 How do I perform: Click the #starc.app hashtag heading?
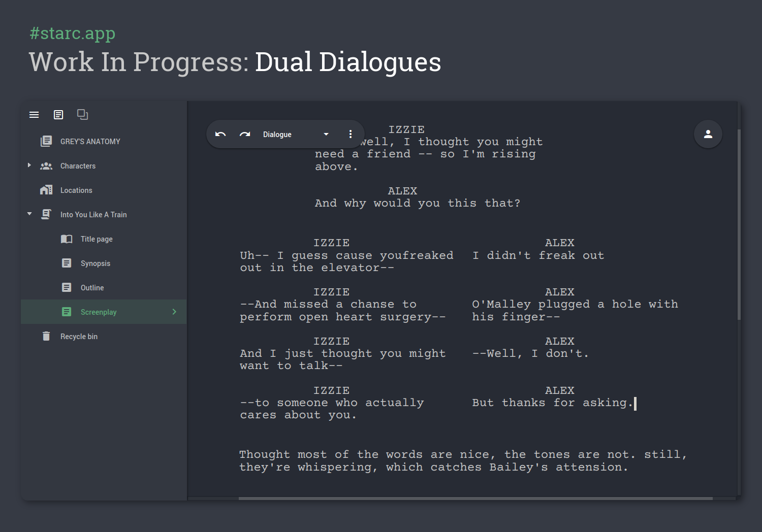[72, 33]
